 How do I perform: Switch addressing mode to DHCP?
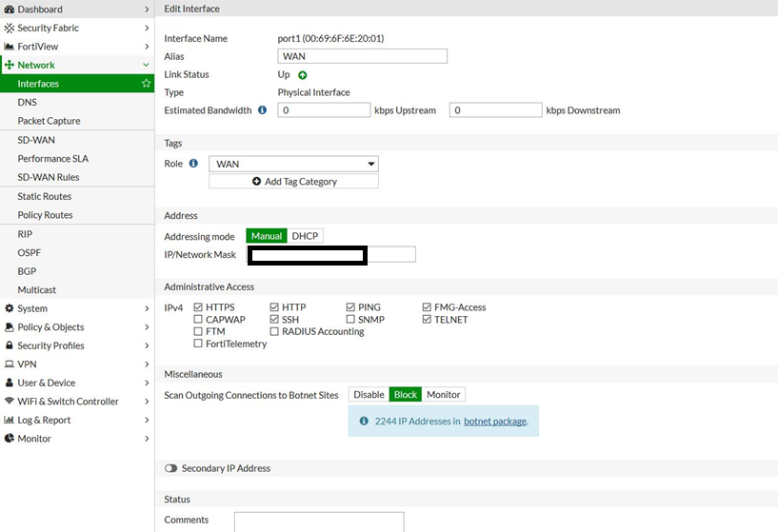(305, 236)
